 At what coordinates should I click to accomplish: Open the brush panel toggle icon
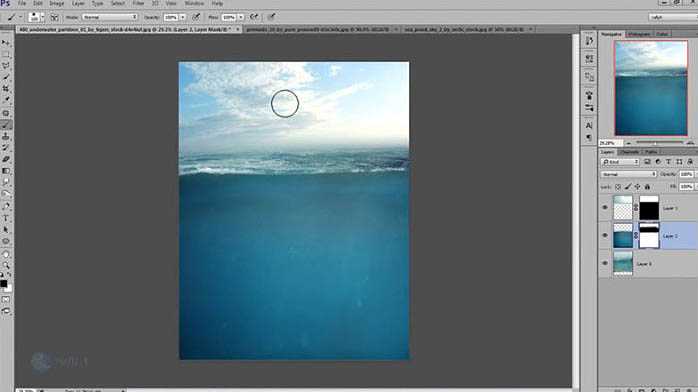pyautogui.click(x=54, y=17)
